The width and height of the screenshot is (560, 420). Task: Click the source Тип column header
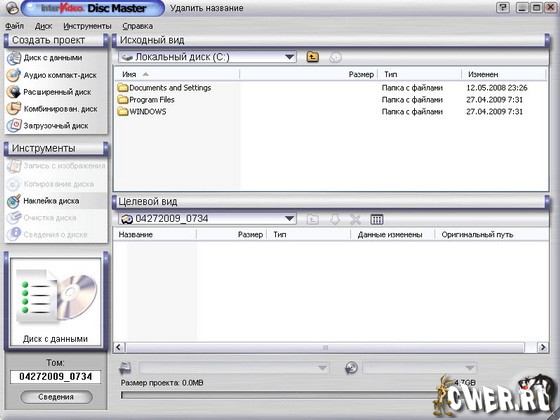pyautogui.click(x=420, y=74)
